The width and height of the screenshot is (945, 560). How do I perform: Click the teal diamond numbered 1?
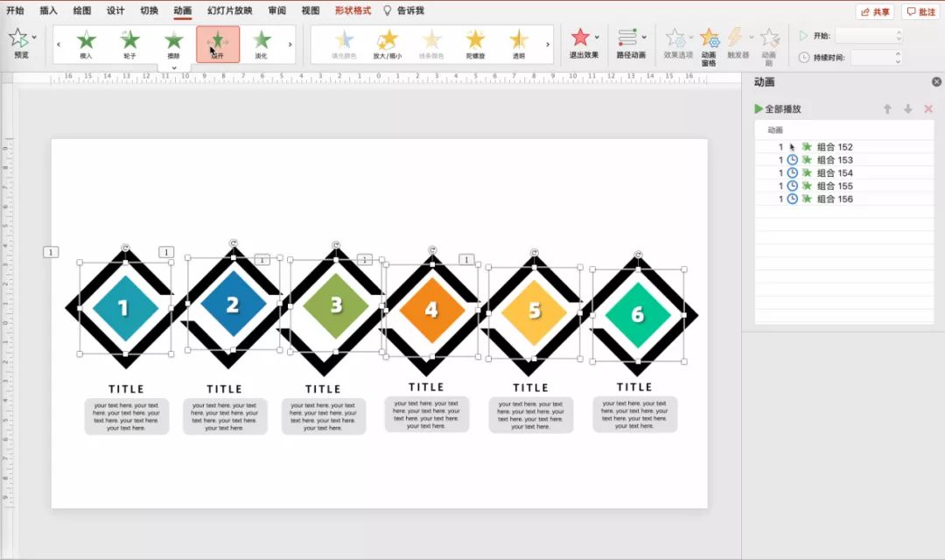[x=125, y=308]
